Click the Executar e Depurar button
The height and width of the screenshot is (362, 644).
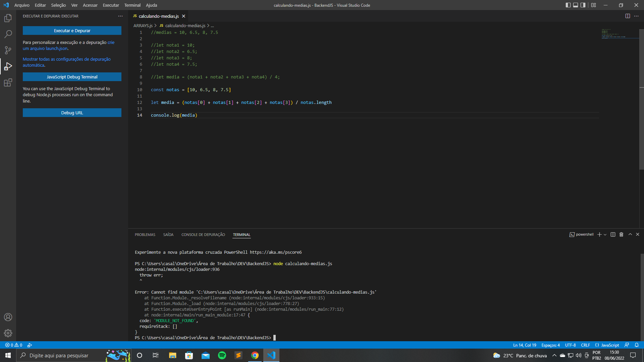click(72, 31)
